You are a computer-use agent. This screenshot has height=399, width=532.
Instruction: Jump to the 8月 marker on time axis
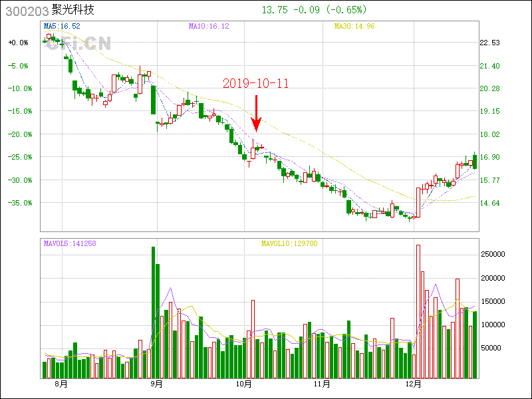pyautogui.click(x=61, y=384)
